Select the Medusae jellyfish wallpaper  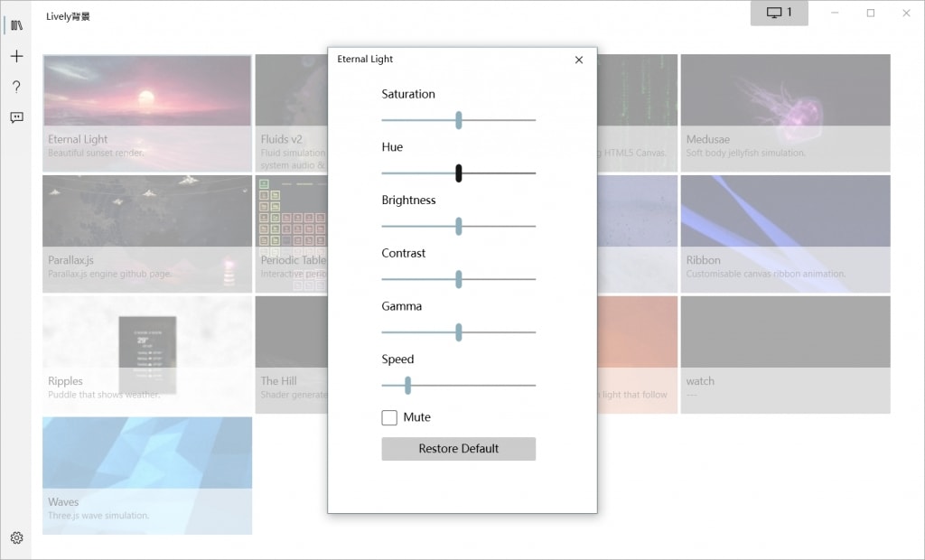784,112
